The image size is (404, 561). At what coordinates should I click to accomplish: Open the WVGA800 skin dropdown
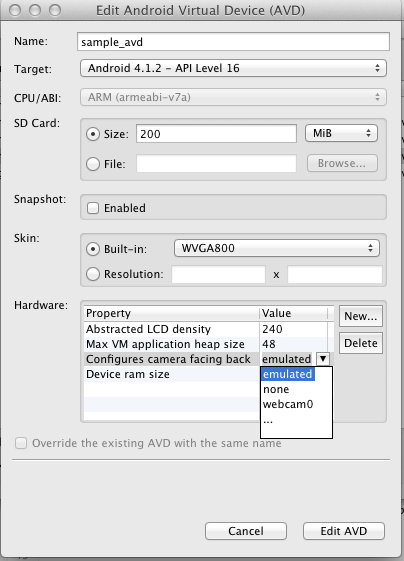(x=277, y=248)
